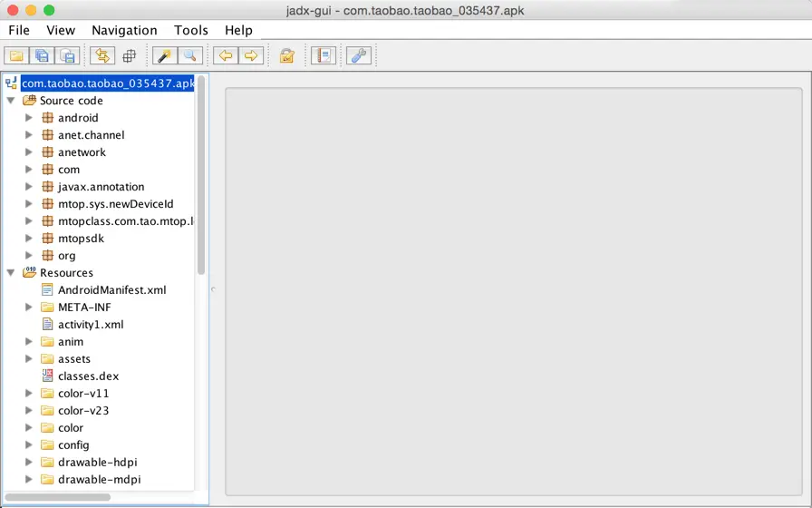Expand the anetwork package

click(x=29, y=151)
